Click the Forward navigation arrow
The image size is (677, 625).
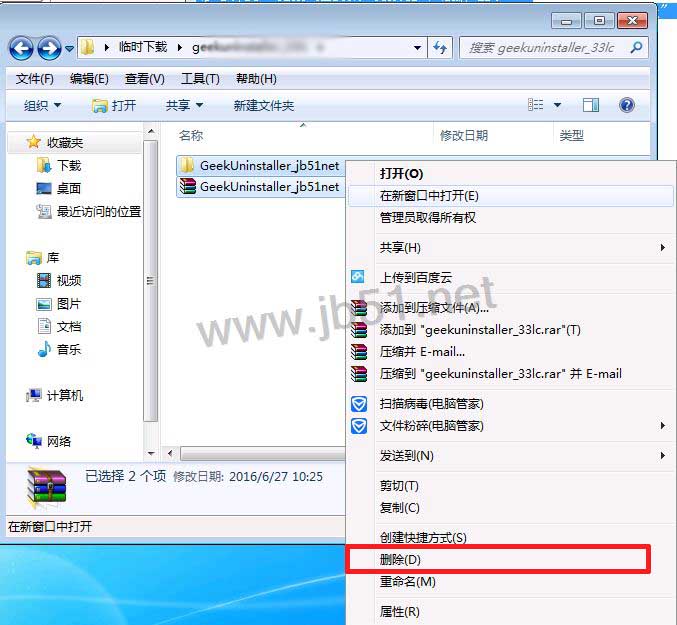point(49,48)
